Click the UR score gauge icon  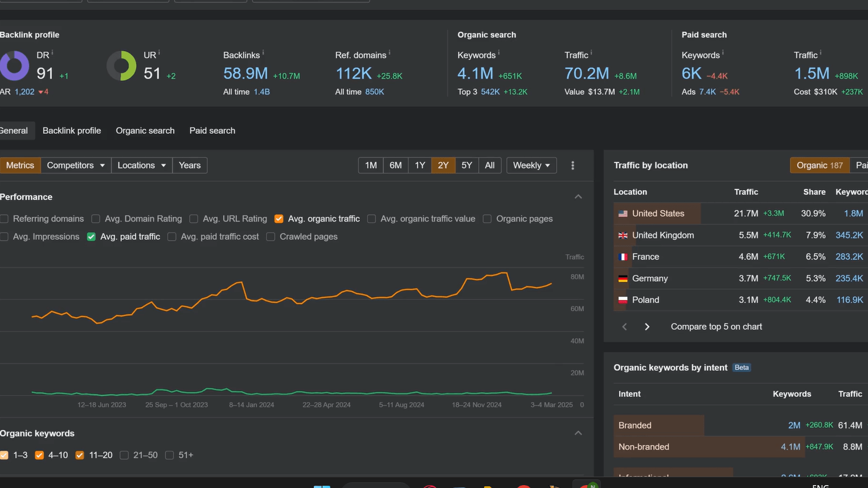pyautogui.click(x=121, y=66)
